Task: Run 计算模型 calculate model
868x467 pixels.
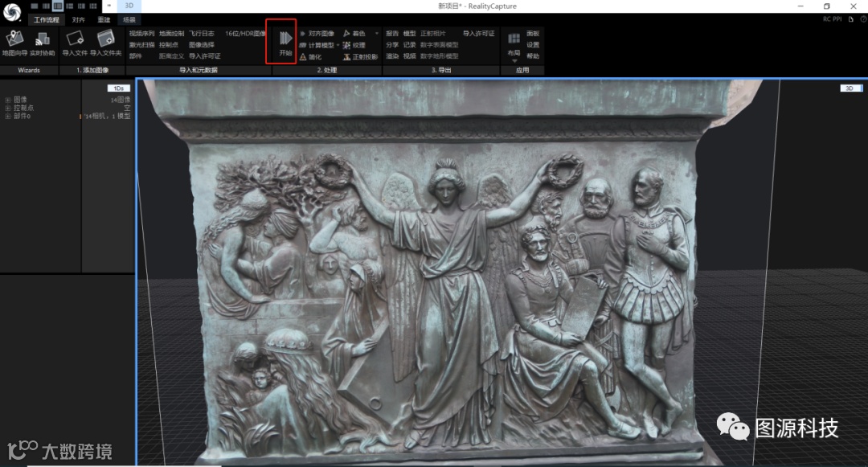Action: (x=317, y=45)
